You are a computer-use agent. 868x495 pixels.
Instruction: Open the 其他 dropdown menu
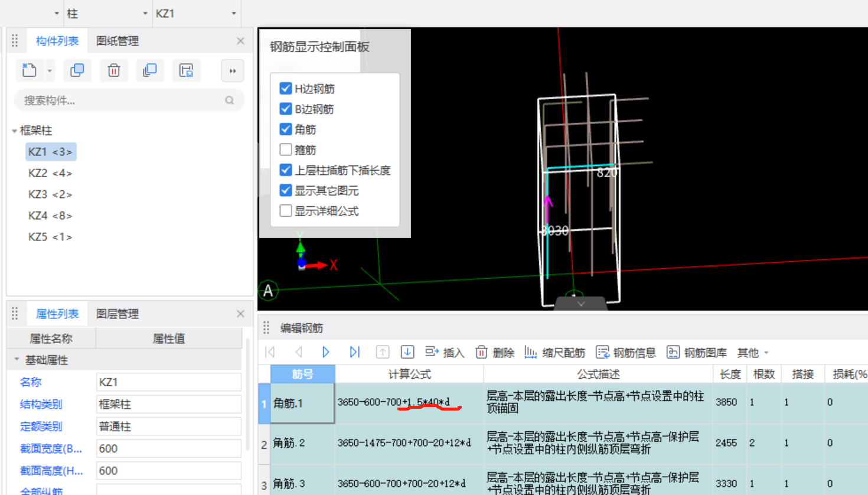[x=753, y=353]
